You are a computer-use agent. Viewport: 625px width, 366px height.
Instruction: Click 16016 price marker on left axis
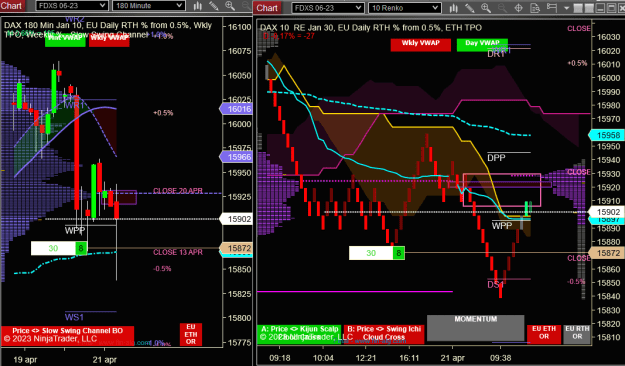tap(236, 109)
